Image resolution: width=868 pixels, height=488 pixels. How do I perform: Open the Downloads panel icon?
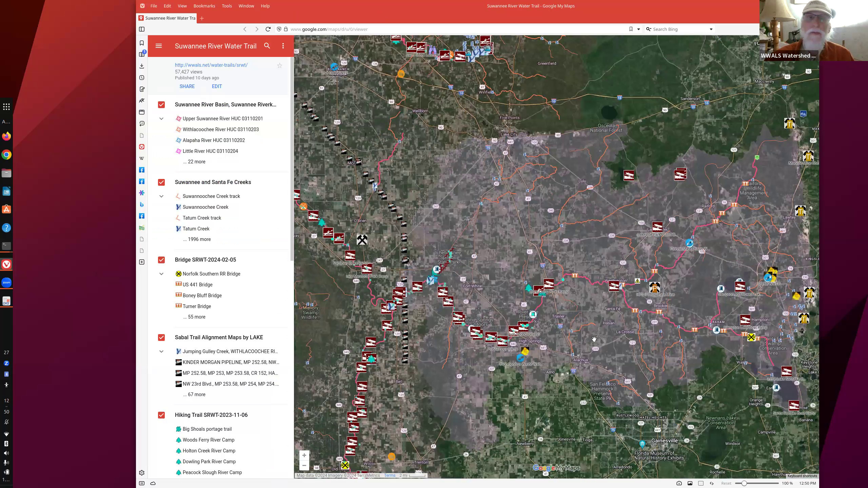(x=142, y=66)
